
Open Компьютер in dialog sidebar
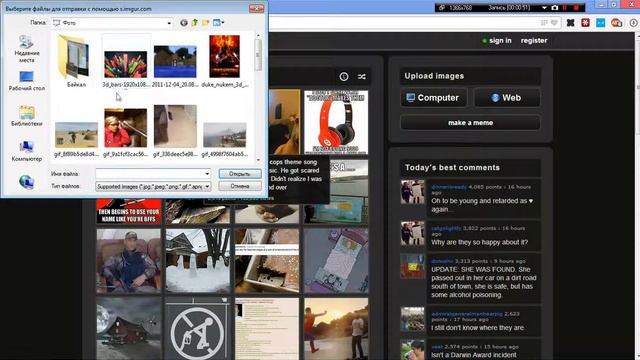(27, 151)
